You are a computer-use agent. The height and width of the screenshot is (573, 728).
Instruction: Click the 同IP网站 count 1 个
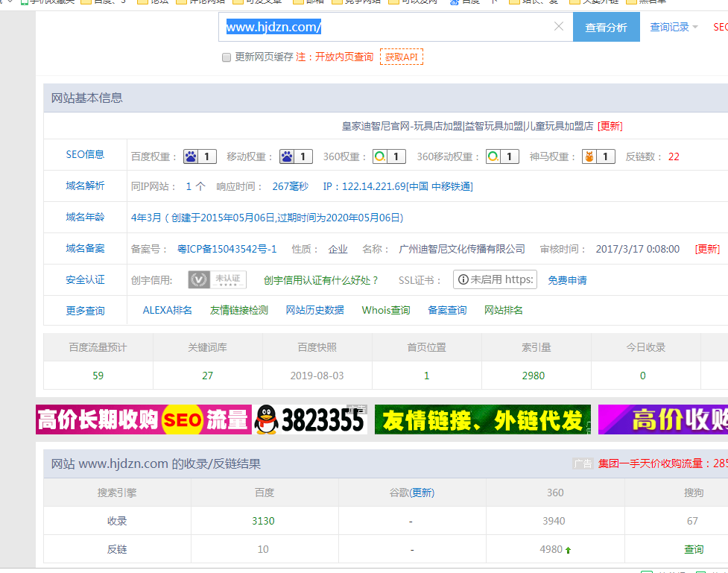tap(195, 187)
